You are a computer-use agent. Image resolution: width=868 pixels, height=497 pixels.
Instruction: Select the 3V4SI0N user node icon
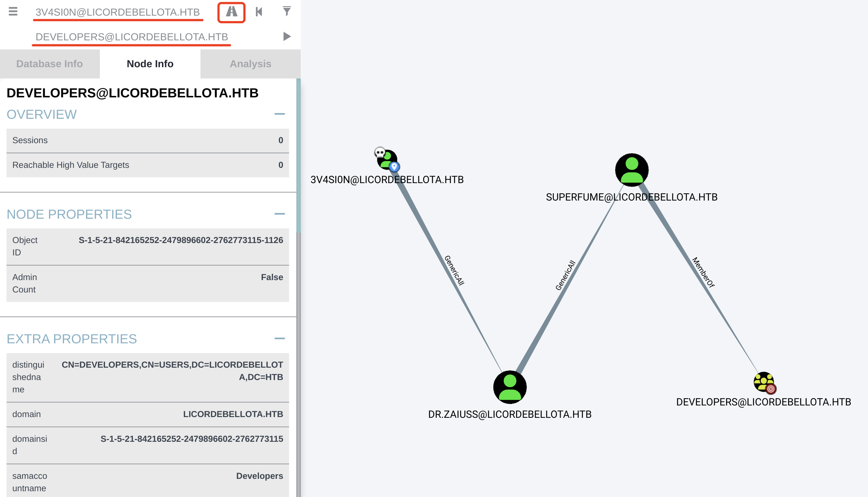387,159
